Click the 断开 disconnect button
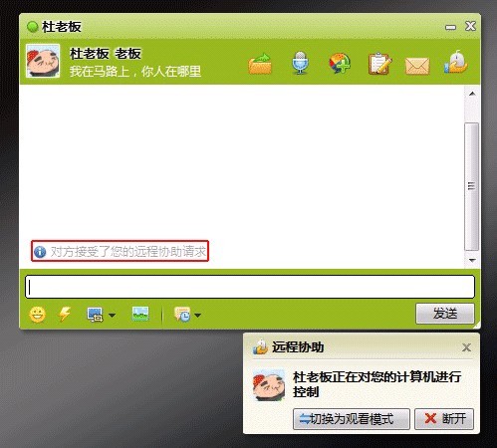Screen dimensions: 497x448 point(444,419)
